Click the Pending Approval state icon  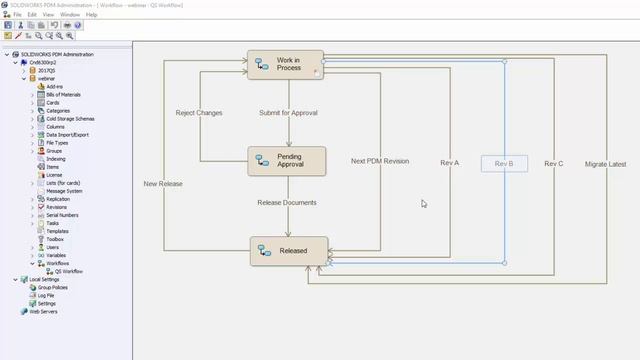(x=262, y=160)
